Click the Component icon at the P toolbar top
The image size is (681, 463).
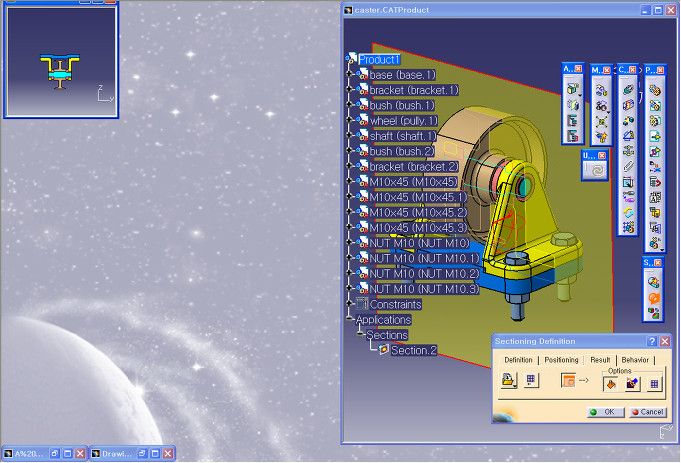tap(655, 90)
